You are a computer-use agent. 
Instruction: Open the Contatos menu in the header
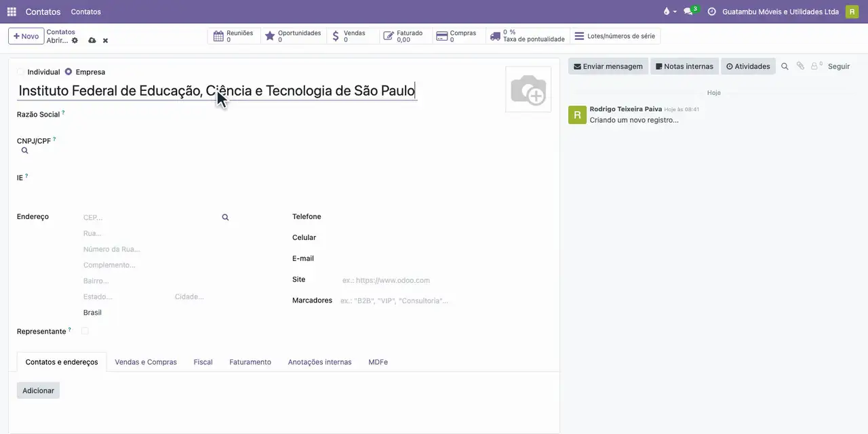[x=86, y=12]
